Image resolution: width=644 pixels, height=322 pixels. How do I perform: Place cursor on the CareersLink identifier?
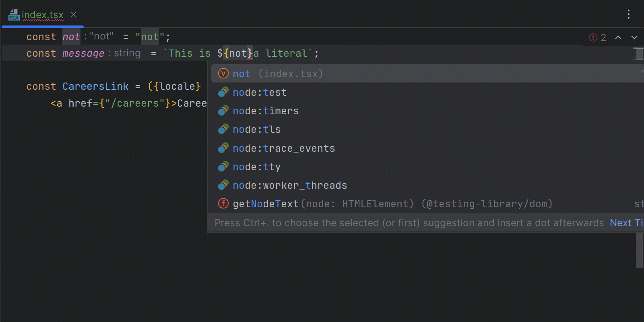(95, 87)
